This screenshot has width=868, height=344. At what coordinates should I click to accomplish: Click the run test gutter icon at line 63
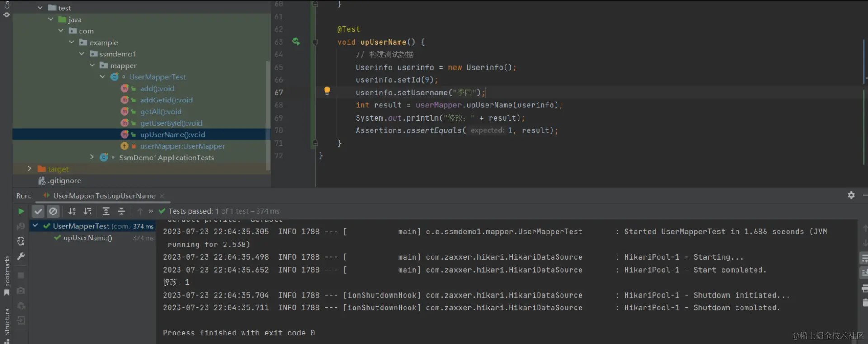tap(296, 42)
